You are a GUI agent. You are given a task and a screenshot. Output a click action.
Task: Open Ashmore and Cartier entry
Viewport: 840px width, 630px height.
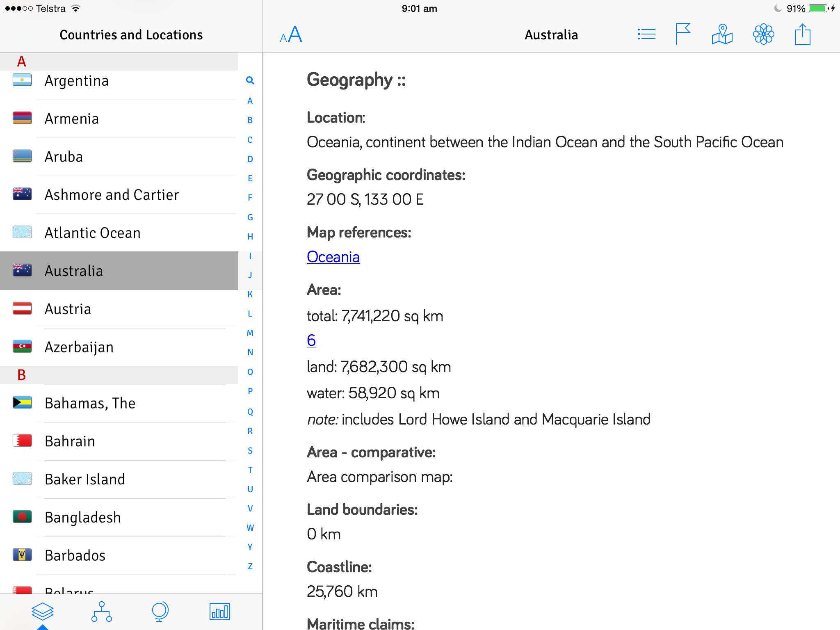point(119,195)
